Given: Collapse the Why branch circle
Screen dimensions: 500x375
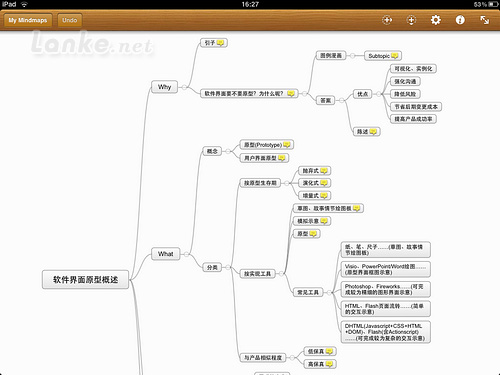Looking at the screenshot, I should point(184,87).
